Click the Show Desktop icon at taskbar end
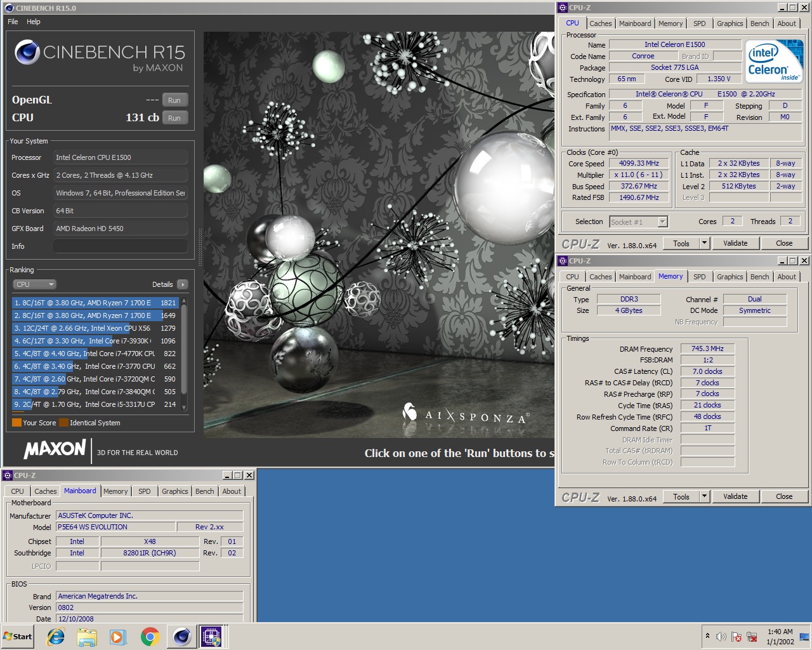This screenshot has width=812, height=650. [805, 637]
